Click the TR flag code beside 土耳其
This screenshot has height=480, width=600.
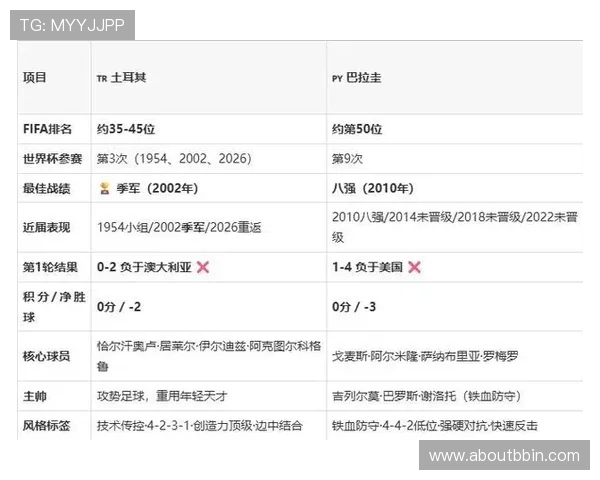pos(102,78)
